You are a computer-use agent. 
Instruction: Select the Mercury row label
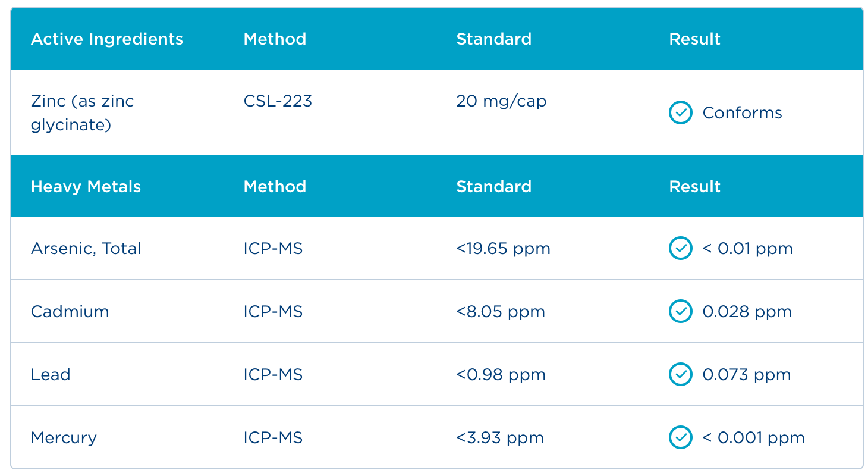64,437
